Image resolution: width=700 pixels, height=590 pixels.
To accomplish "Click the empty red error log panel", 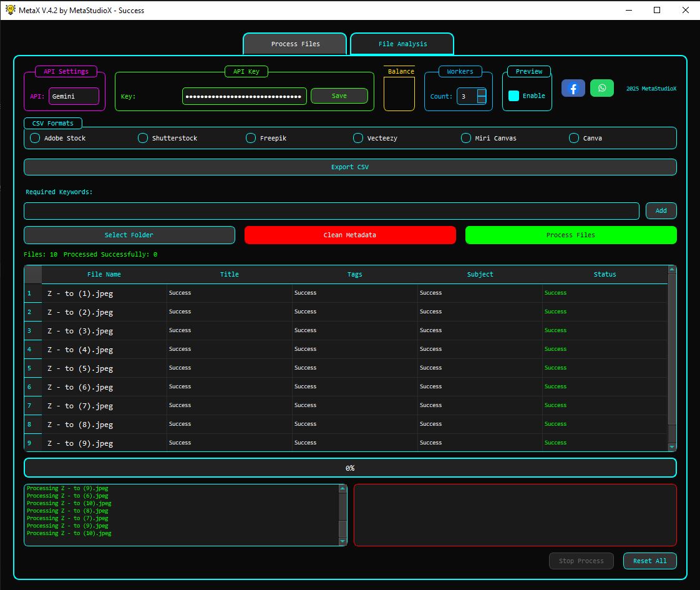I will (x=515, y=515).
